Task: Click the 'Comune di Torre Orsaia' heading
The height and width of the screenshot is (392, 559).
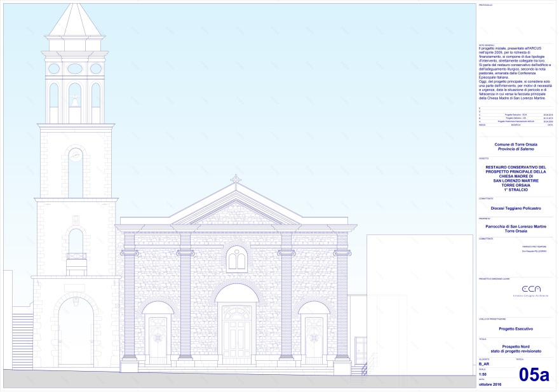Action: click(515, 144)
